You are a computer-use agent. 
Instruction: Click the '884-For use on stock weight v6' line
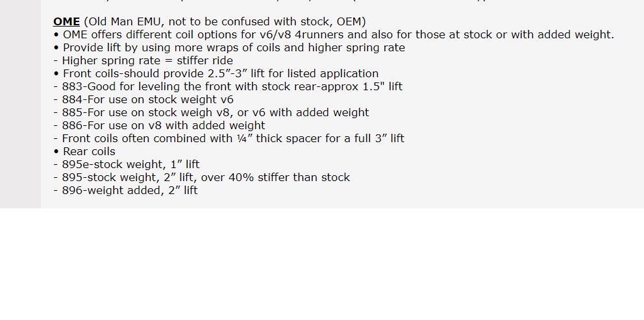(x=143, y=100)
